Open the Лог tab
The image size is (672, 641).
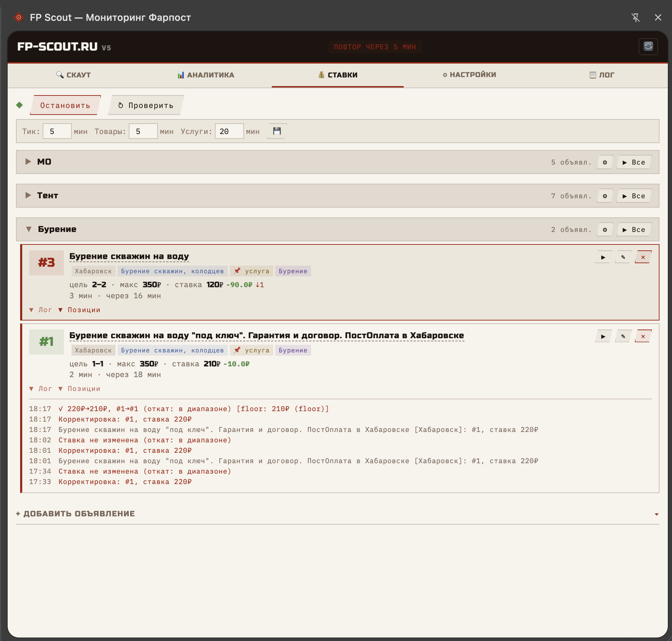pyautogui.click(x=602, y=75)
